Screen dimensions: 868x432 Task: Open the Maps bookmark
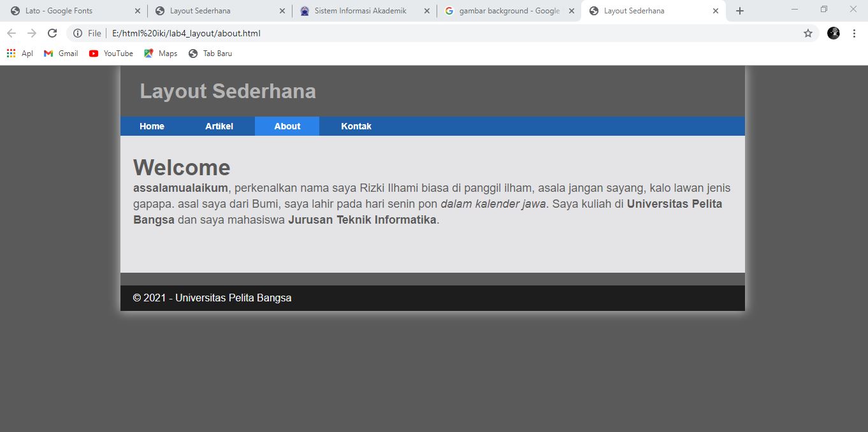pyautogui.click(x=160, y=54)
